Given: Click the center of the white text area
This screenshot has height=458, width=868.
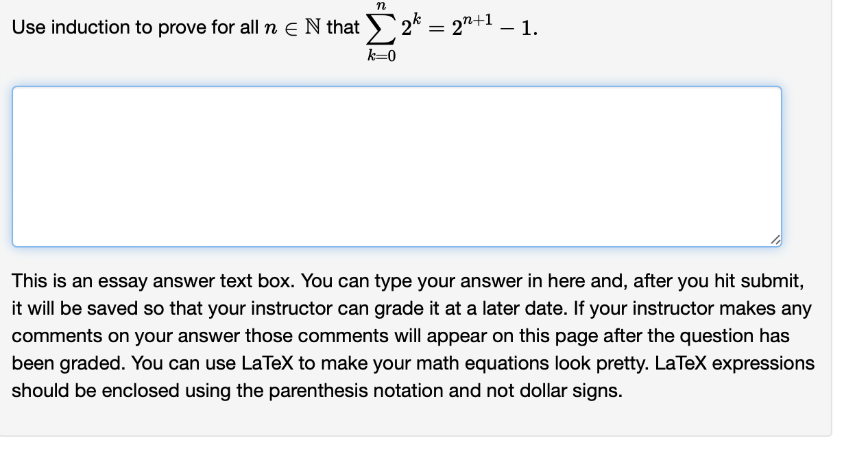Looking at the screenshot, I should tap(398, 165).
